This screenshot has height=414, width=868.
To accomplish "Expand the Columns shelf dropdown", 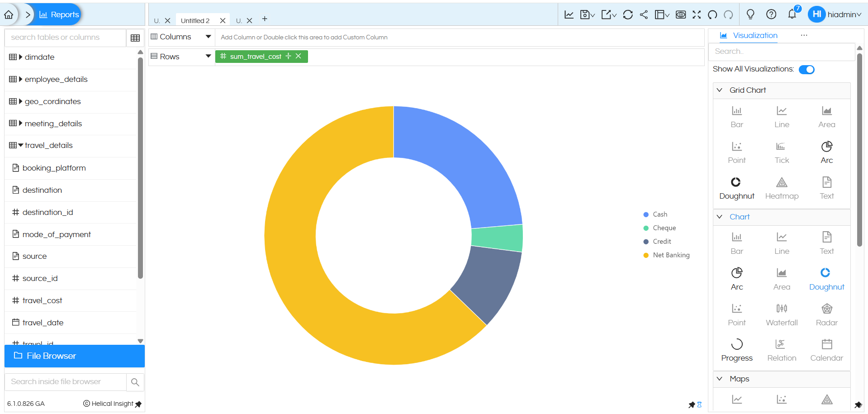I will pyautogui.click(x=208, y=37).
